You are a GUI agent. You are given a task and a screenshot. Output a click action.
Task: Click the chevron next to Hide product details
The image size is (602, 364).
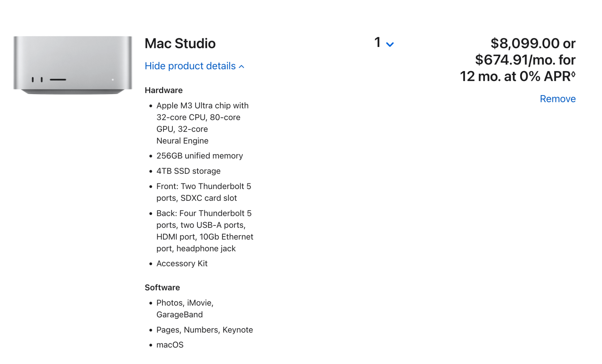tap(242, 67)
